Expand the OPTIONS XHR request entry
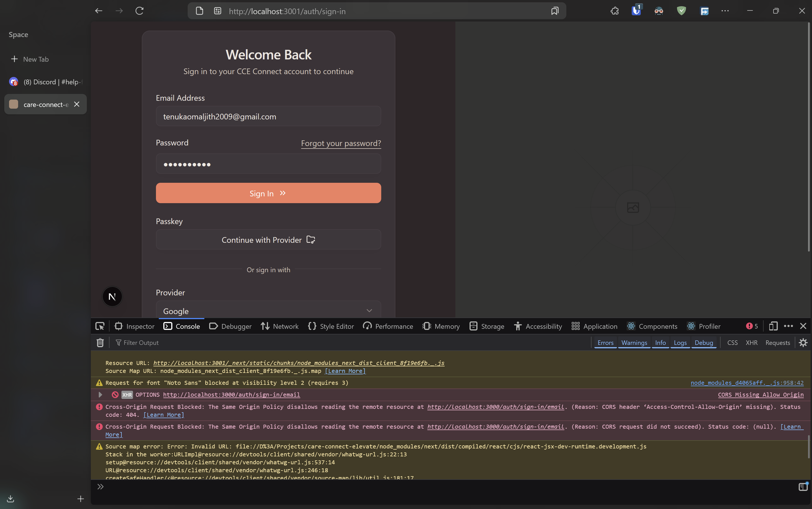Screen dimensions: 812x509 [100, 394]
